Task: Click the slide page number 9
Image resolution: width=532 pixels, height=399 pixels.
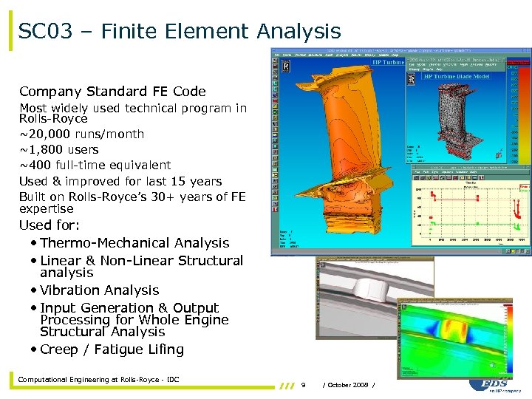Action: [304, 385]
